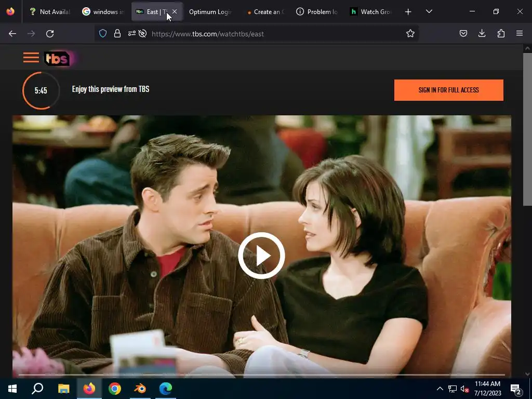Open Firefox extensions menu
Viewport: 532px width, 399px height.
[x=501, y=33]
